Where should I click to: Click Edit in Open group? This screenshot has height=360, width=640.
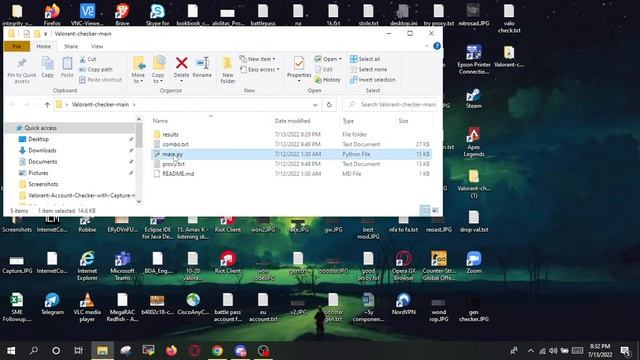click(324, 69)
